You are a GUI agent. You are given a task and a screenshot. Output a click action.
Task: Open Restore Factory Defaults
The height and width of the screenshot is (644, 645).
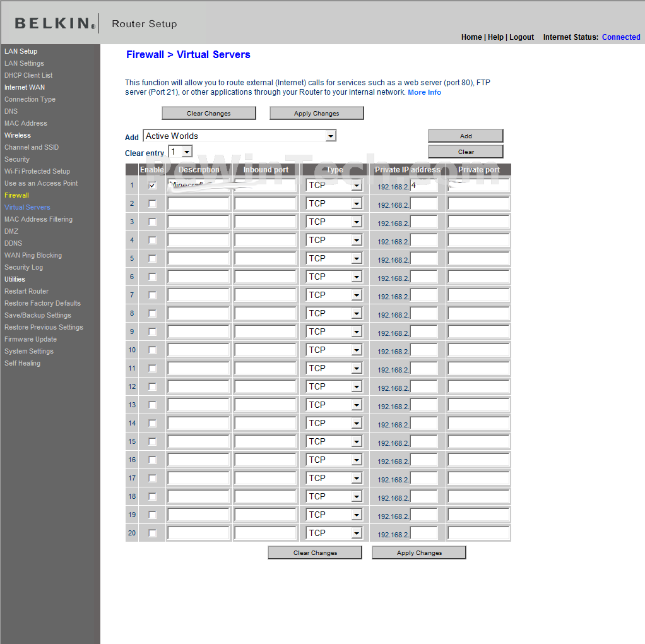42,303
